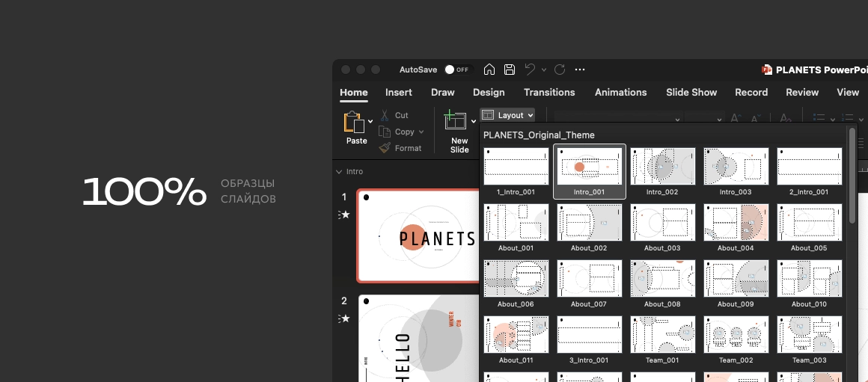
Task: Click the Redo icon
Action: (x=560, y=70)
